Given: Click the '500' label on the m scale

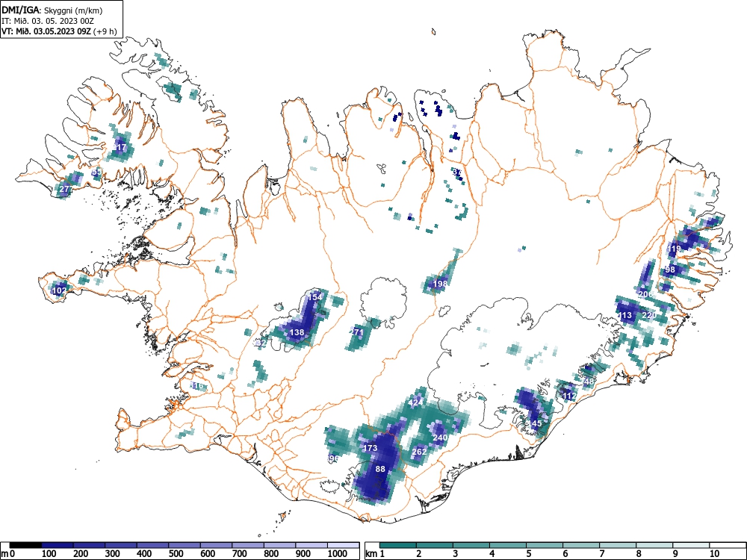Looking at the screenshot, I should [x=176, y=554].
